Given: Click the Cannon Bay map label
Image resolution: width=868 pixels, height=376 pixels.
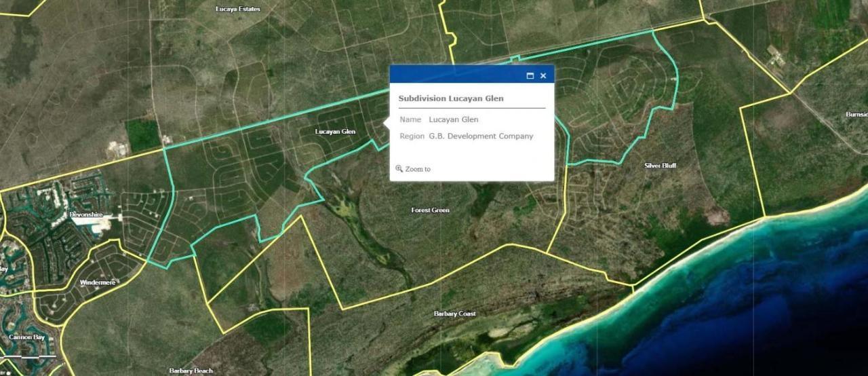Looking at the screenshot, I should click(26, 337).
